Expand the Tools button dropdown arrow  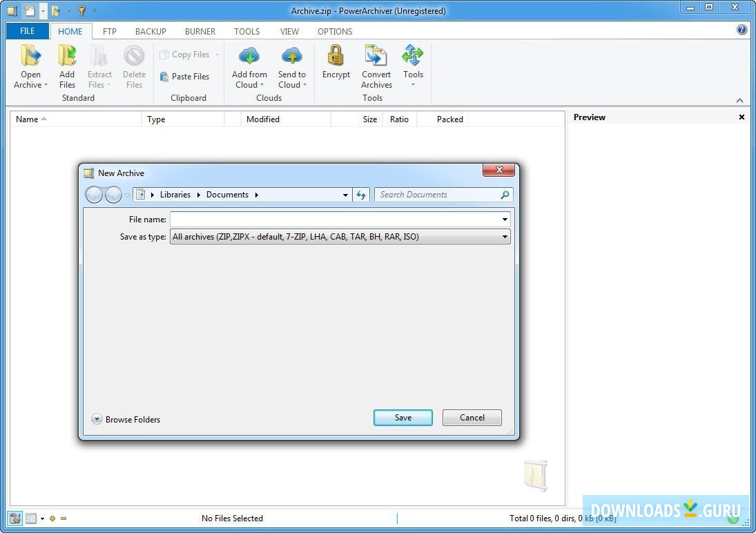coord(413,86)
